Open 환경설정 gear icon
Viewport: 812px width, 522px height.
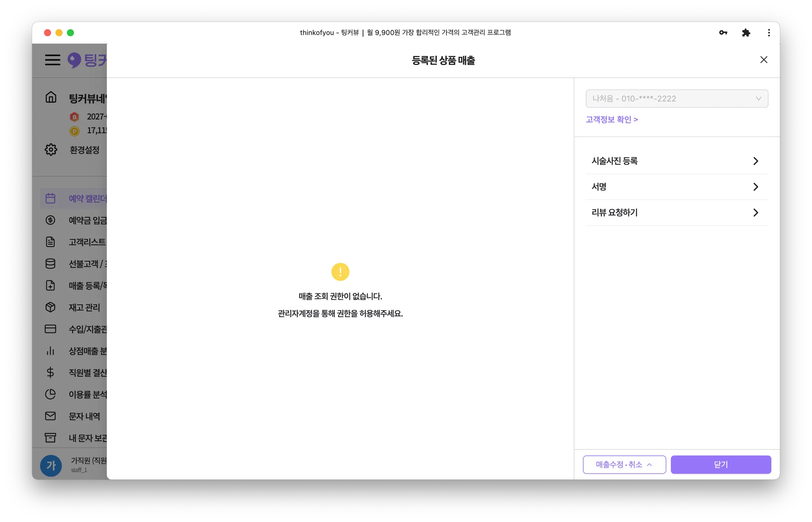(51, 150)
